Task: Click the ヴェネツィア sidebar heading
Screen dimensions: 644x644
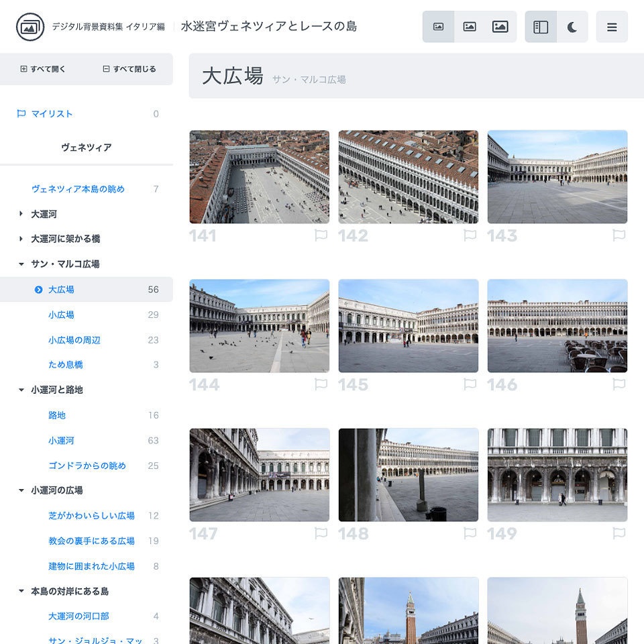Action: (x=87, y=148)
